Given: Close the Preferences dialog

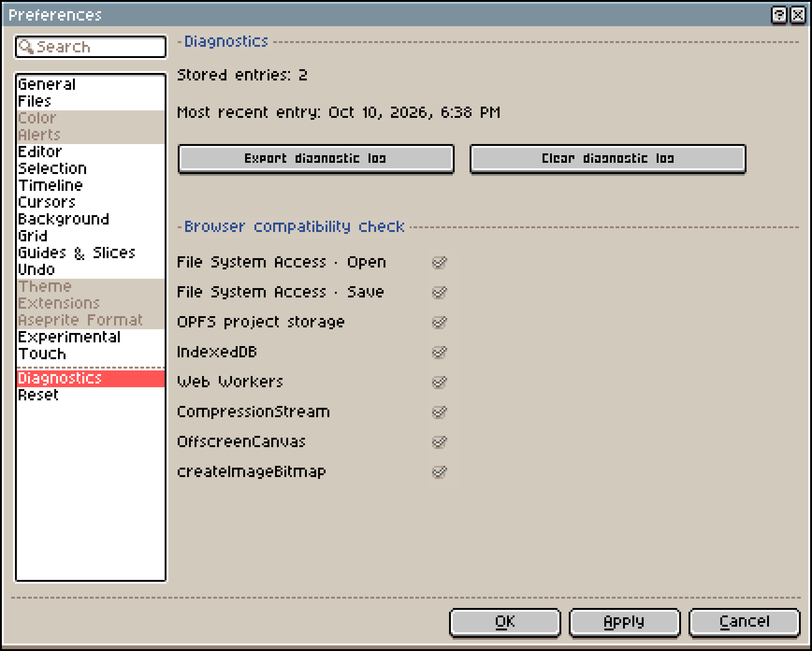Looking at the screenshot, I should pyautogui.click(x=797, y=15).
